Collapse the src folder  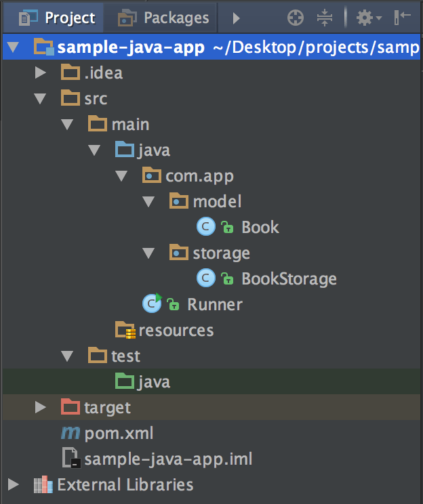pos(40,98)
